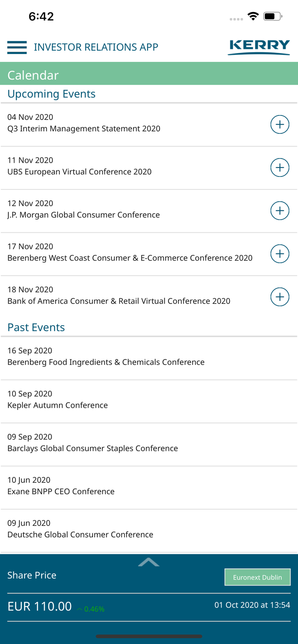Expand the share price panel chevron
The width and height of the screenshot is (298, 644).
149,562
